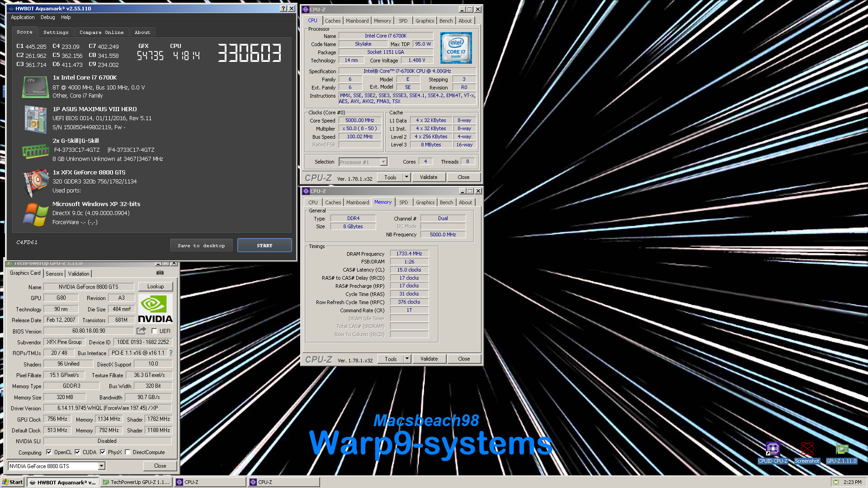Screen dimensions: 868x488
Task: Open SPD tab in Memory CPU-Z window
Action: point(404,202)
